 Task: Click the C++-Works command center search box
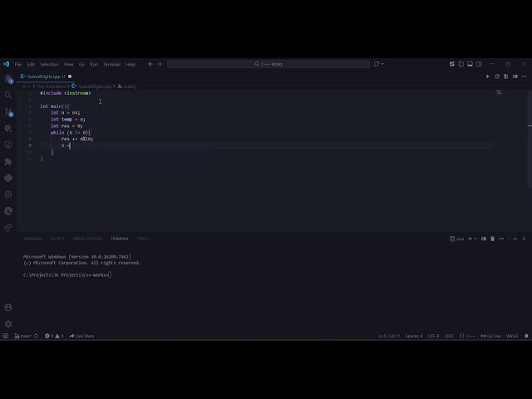pos(268,64)
